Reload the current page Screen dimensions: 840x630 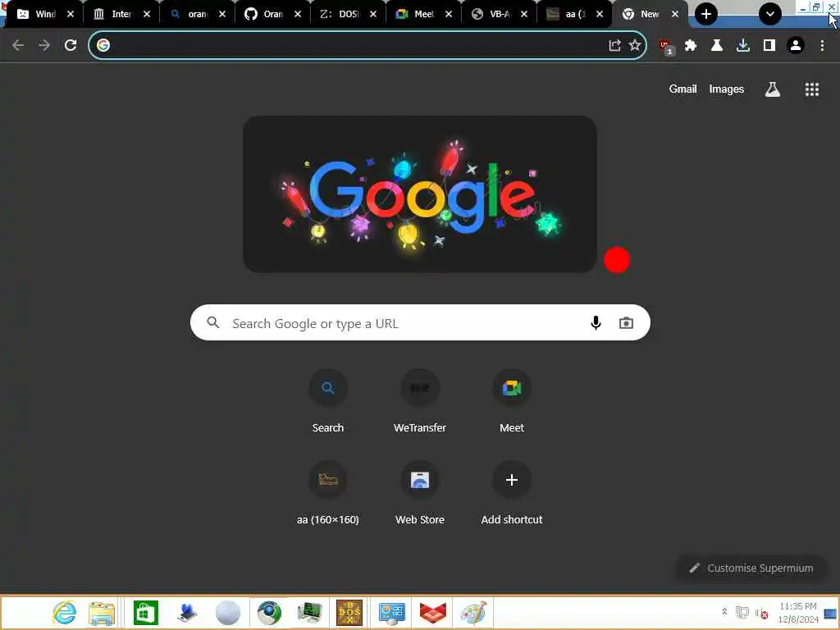click(x=71, y=46)
